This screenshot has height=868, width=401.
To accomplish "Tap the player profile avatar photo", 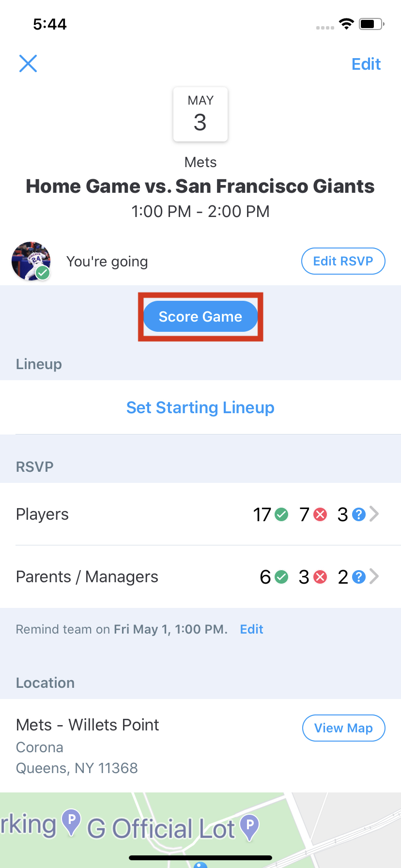I will coord(31,261).
